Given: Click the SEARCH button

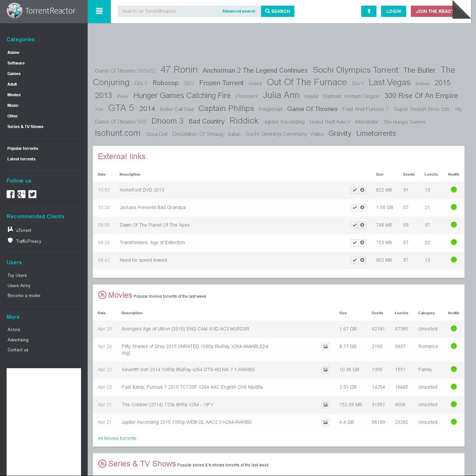Looking at the screenshot, I should click(x=278, y=11).
